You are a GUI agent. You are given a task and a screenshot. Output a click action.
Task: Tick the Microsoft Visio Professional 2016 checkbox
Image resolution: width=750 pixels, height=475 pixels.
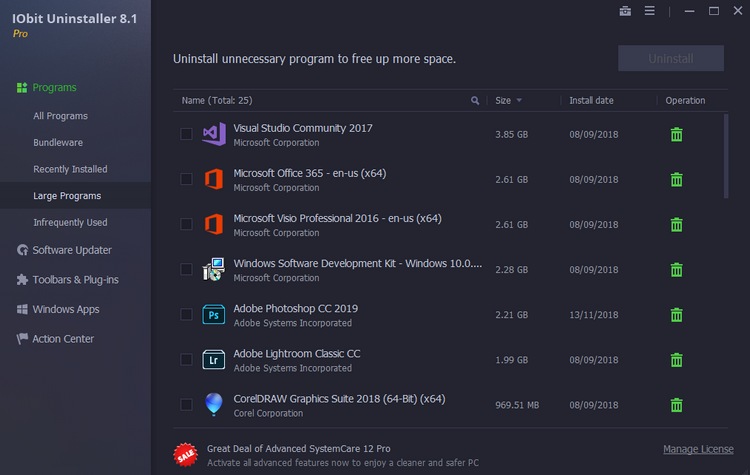[186, 224]
